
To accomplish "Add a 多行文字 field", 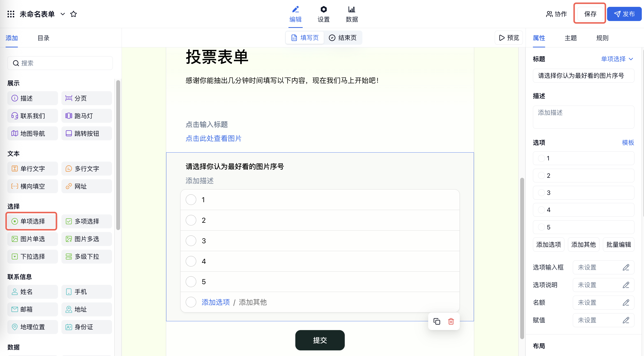I will (x=87, y=169).
